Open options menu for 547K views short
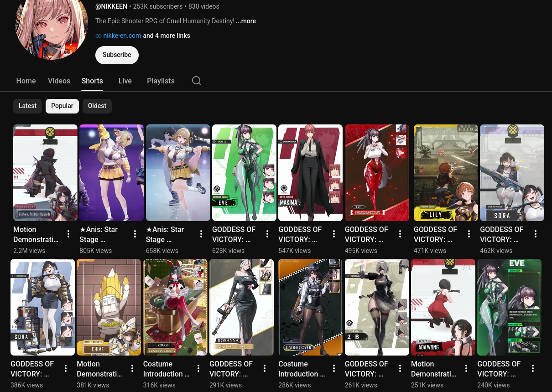552x392 pixels. pyautogui.click(x=334, y=234)
